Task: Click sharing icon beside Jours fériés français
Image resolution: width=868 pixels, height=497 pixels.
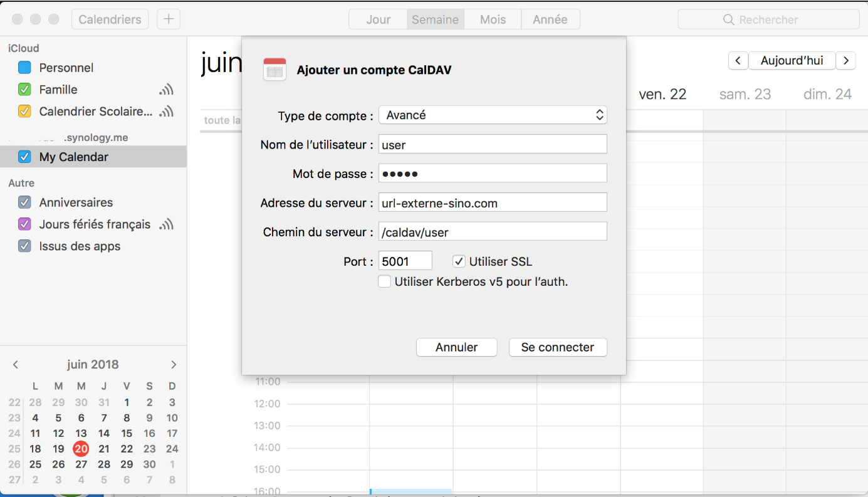Action: (x=166, y=224)
